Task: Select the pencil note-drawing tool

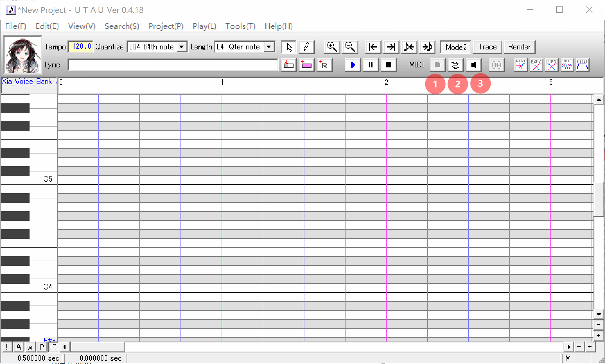Action: coord(306,47)
